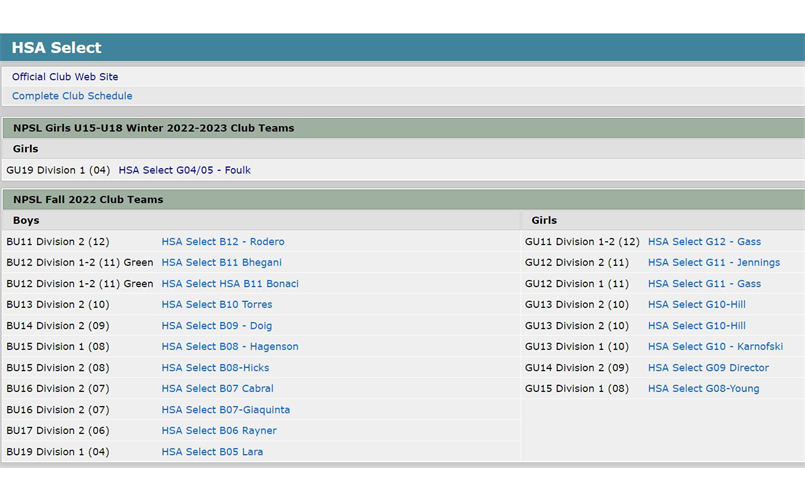Open the HSA Select G09 Director link

pyautogui.click(x=708, y=368)
